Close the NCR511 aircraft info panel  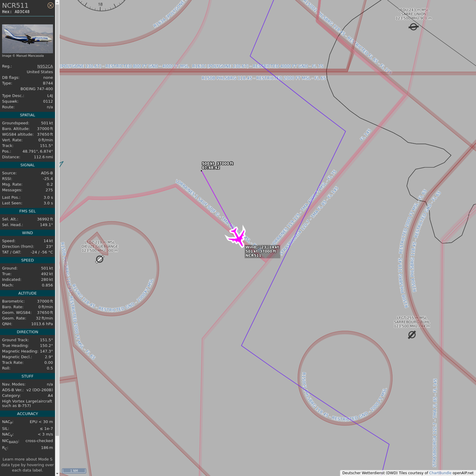pos(50,5)
